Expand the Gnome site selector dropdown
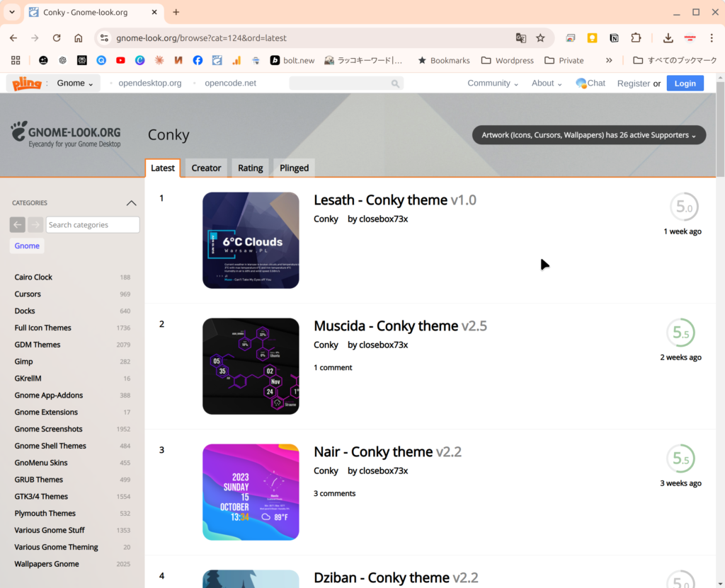The height and width of the screenshot is (588, 725). [75, 83]
